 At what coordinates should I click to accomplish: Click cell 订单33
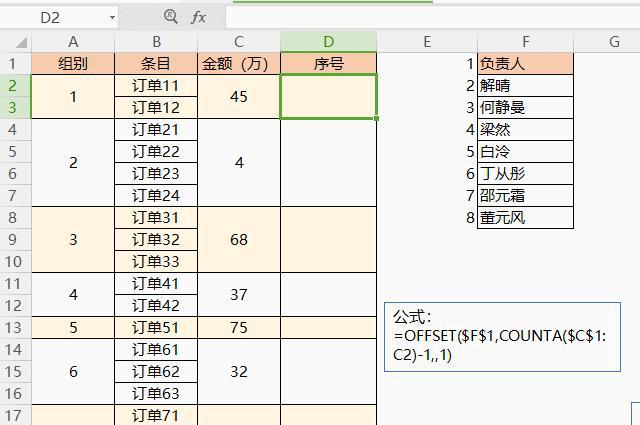(156, 262)
